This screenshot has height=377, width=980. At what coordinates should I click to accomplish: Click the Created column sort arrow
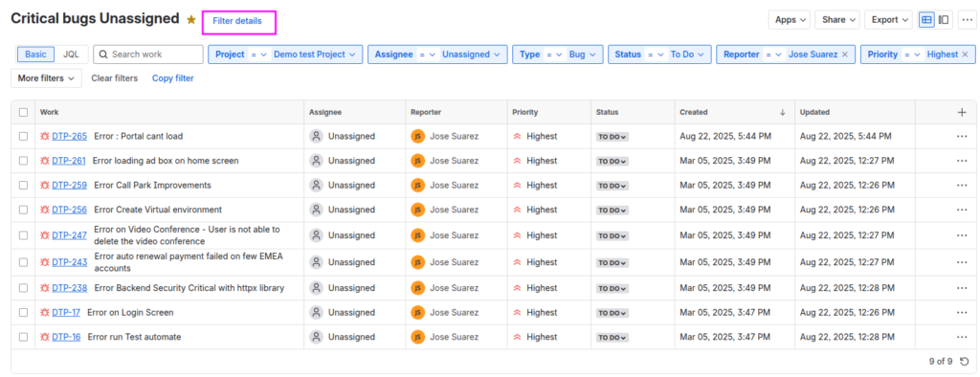783,113
